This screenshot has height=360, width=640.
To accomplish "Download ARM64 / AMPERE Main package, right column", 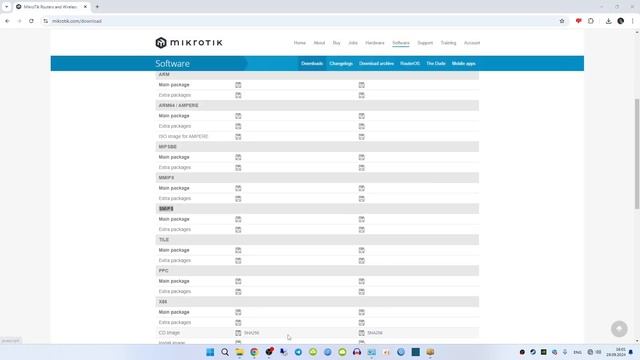I will [362, 116].
